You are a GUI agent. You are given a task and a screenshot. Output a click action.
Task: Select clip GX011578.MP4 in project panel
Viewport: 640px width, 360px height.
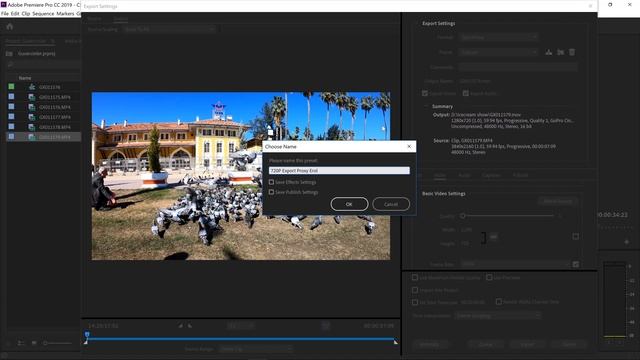[55, 127]
